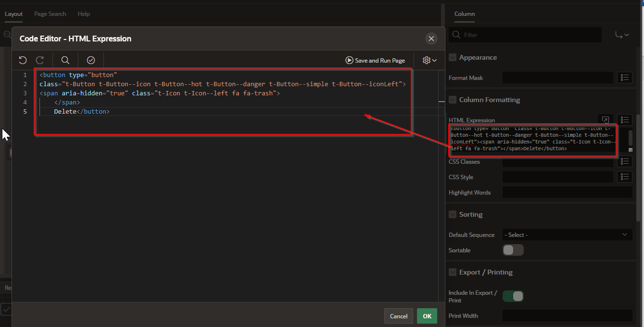Select the Column tab in property editor
Screen dimensions: 644x327
click(x=465, y=14)
